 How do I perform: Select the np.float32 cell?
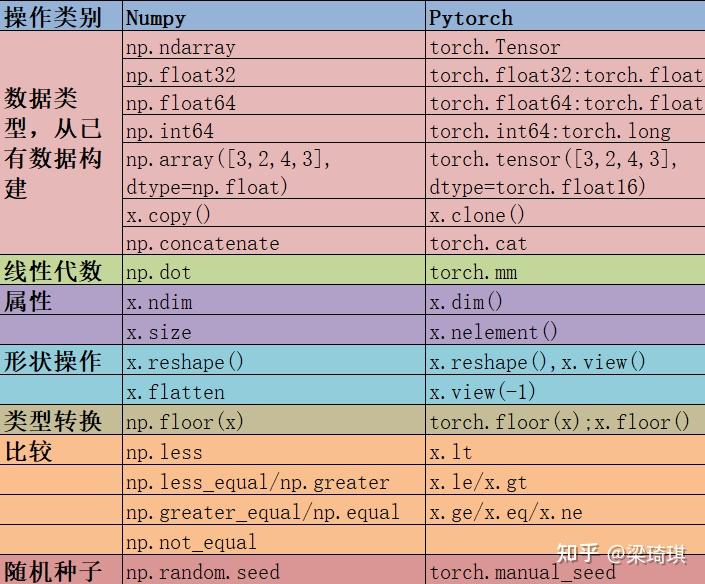pyautogui.click(x=274, y=73)
